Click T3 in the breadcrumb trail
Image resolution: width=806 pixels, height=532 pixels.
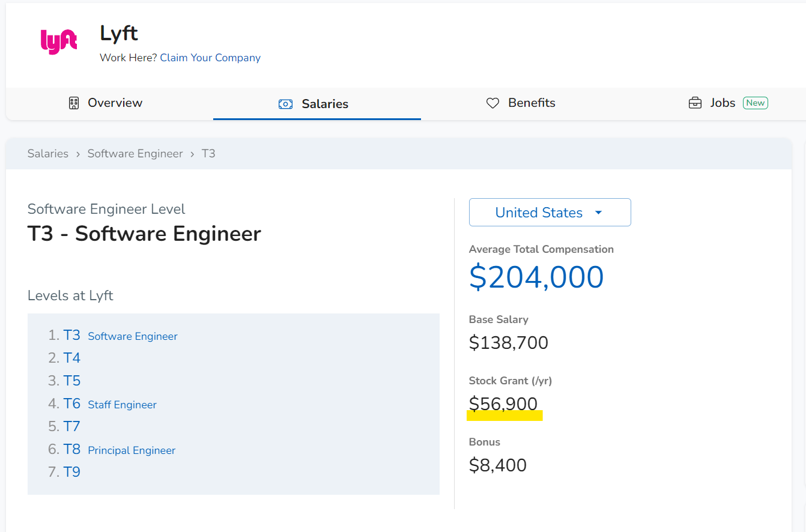208,154
